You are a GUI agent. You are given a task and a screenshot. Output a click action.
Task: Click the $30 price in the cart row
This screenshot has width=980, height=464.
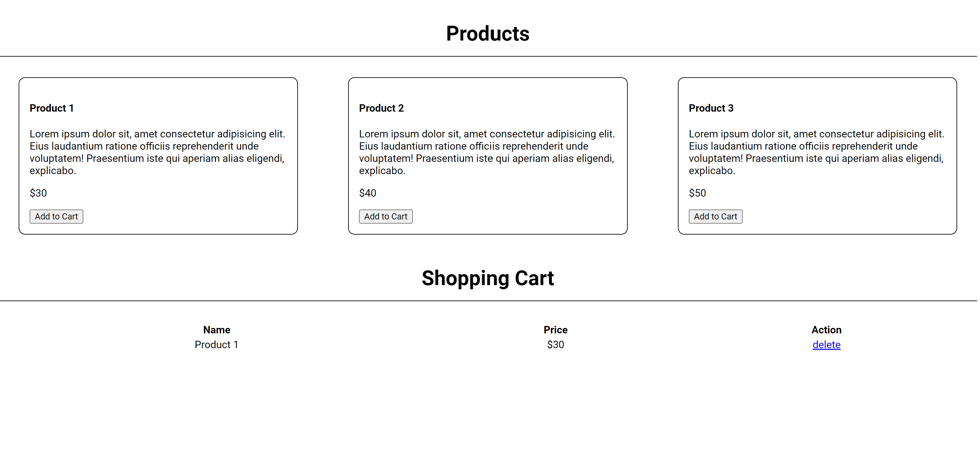click(555, 345)
